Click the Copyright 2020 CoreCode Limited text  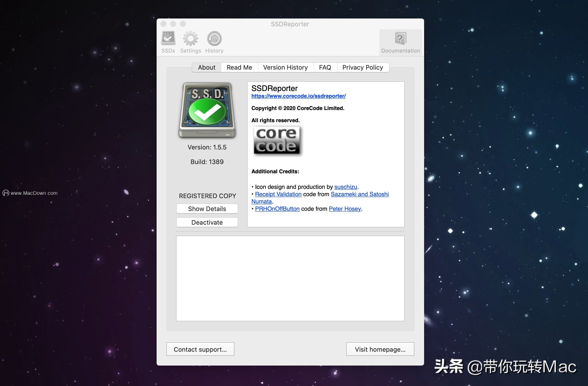(x=298, y=108)
